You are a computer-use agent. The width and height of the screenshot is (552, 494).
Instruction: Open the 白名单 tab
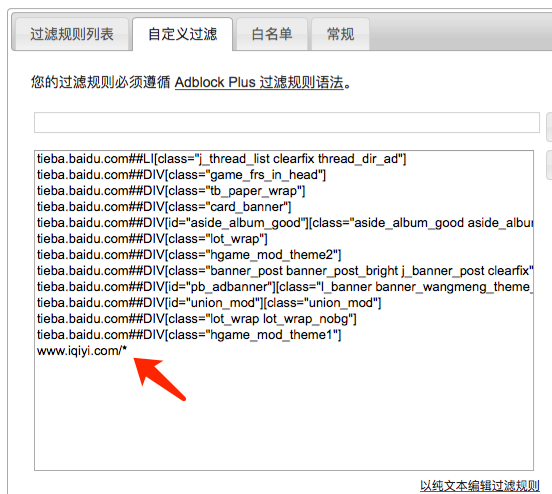pyautogui.click(x=272, y=34)
